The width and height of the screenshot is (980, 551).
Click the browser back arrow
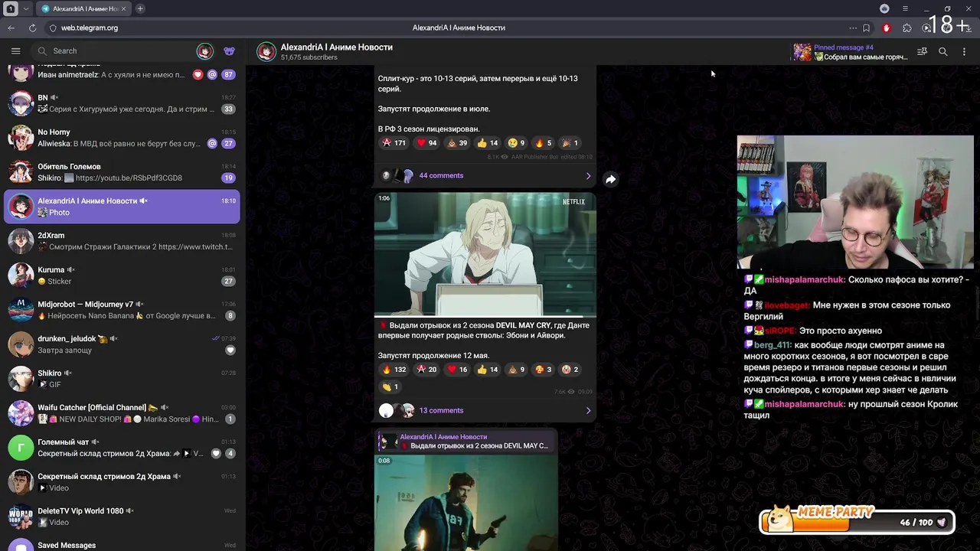point(11,28)
